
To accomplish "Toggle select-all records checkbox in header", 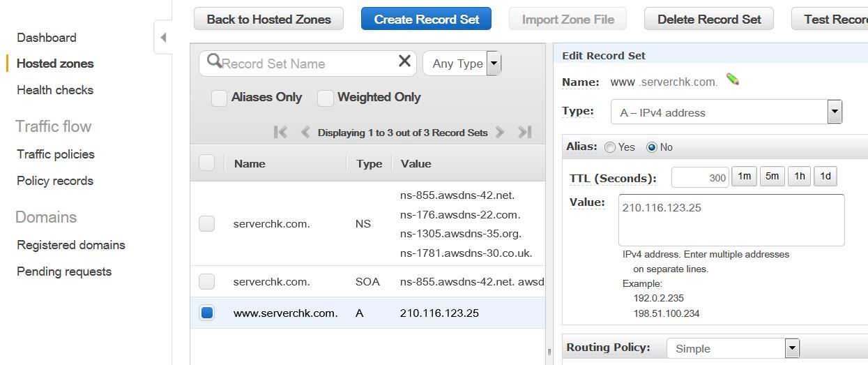I will tap(206, 163).
